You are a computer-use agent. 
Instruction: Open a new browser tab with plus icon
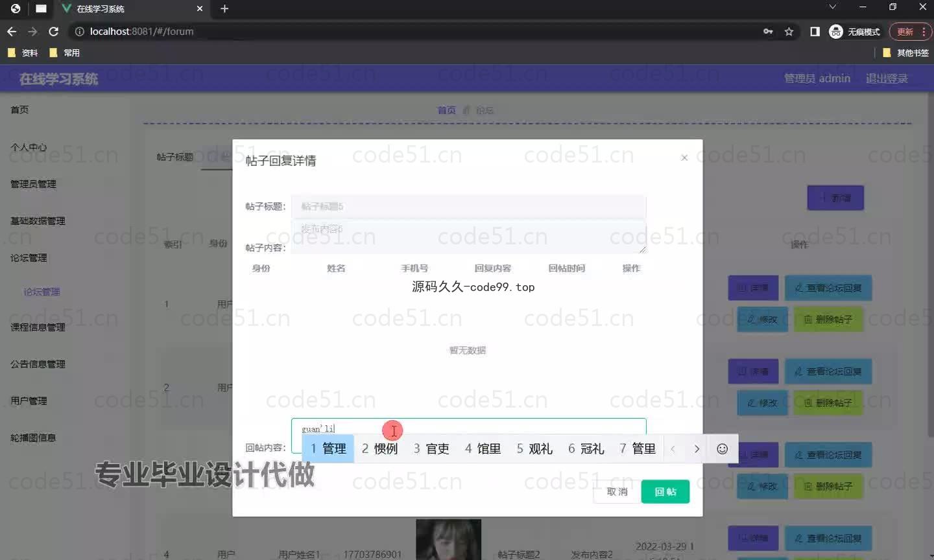224,8
